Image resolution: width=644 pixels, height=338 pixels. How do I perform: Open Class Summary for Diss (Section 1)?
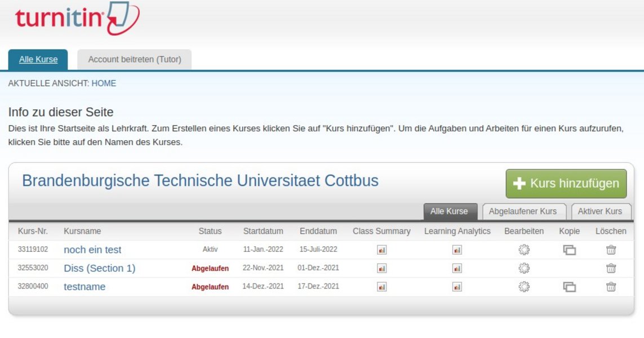point(381,269)
